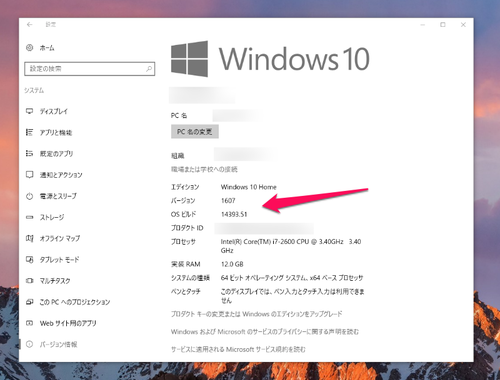This screenshot has height=380, width=500.
Task: Select 電源とスリープ in sidebar
Action: point(58,196)
